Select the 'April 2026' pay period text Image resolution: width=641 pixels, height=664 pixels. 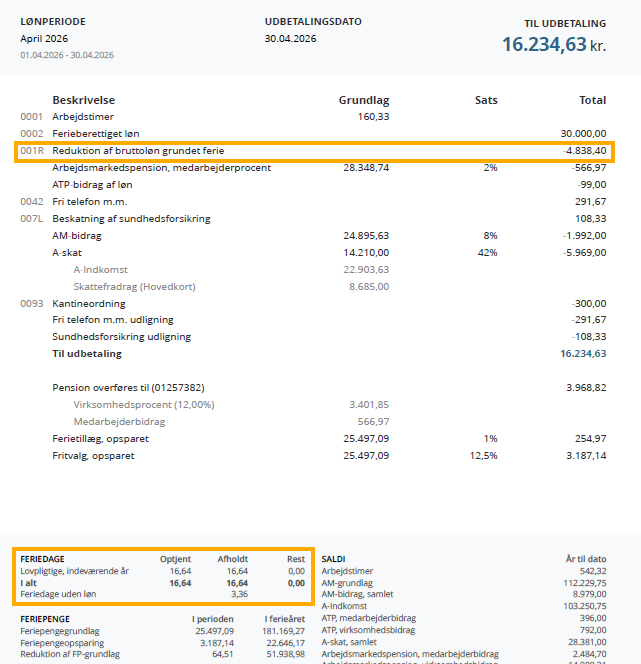tap(45, 39)
